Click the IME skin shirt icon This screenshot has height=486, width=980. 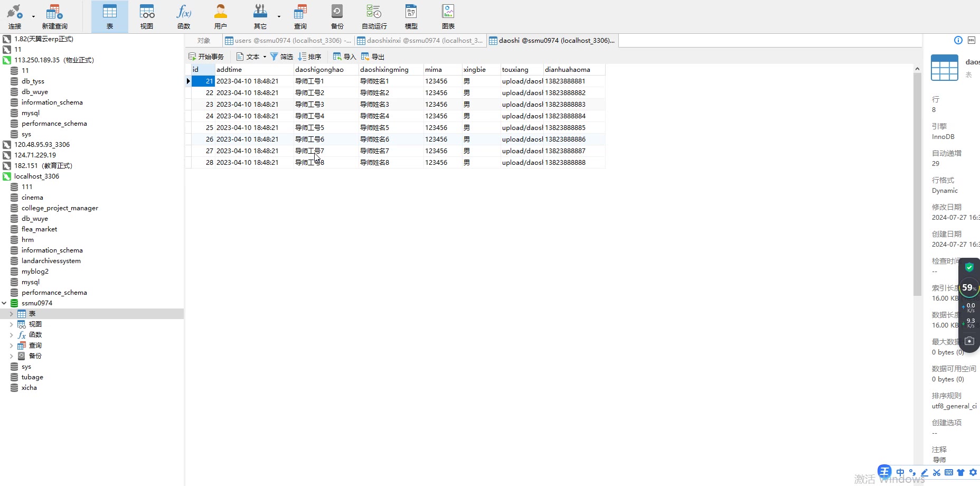[961, 472]
